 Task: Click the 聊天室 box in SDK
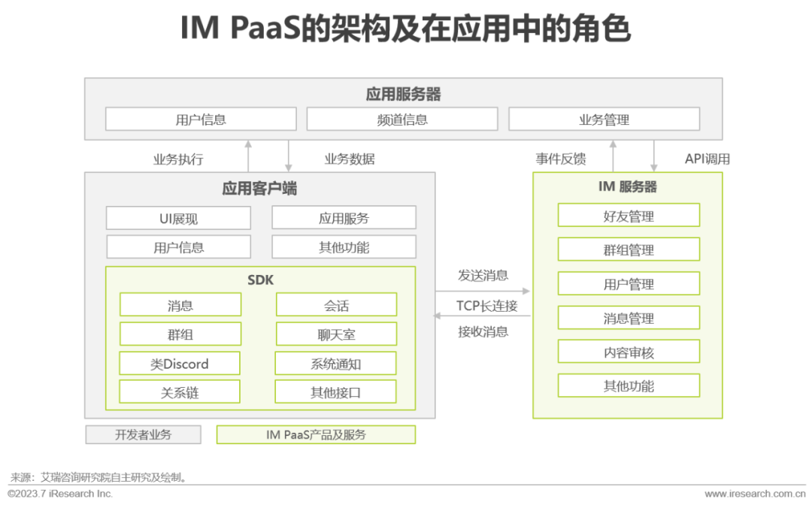pos(337,334)
